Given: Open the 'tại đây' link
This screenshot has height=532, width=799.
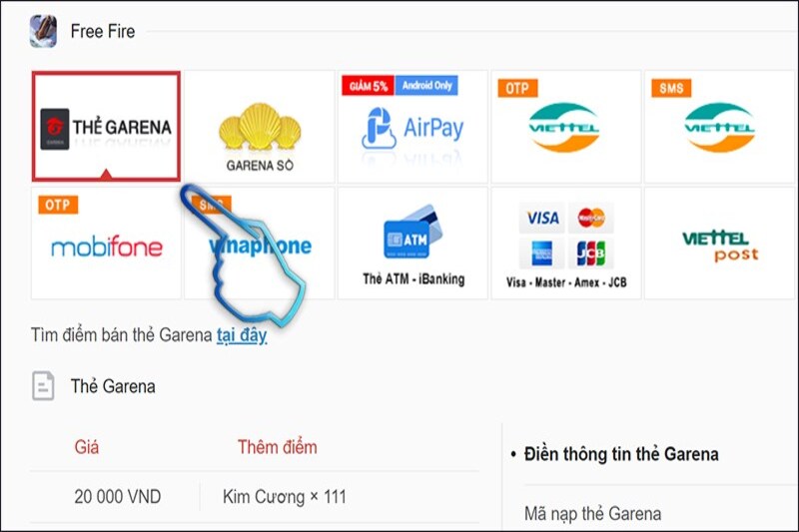Looking at the screenshot, I should coord(242,335).
